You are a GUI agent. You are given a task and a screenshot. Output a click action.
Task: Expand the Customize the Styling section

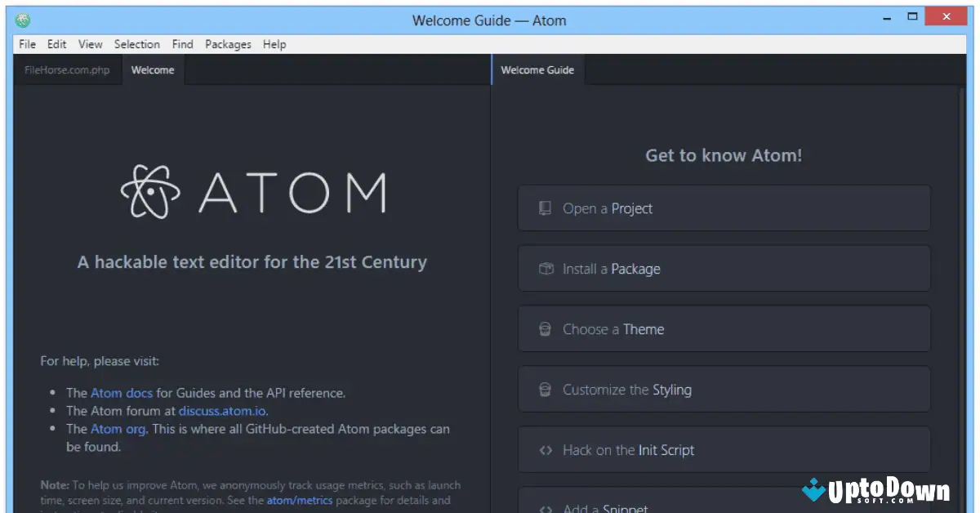click(x=724, y=390)
